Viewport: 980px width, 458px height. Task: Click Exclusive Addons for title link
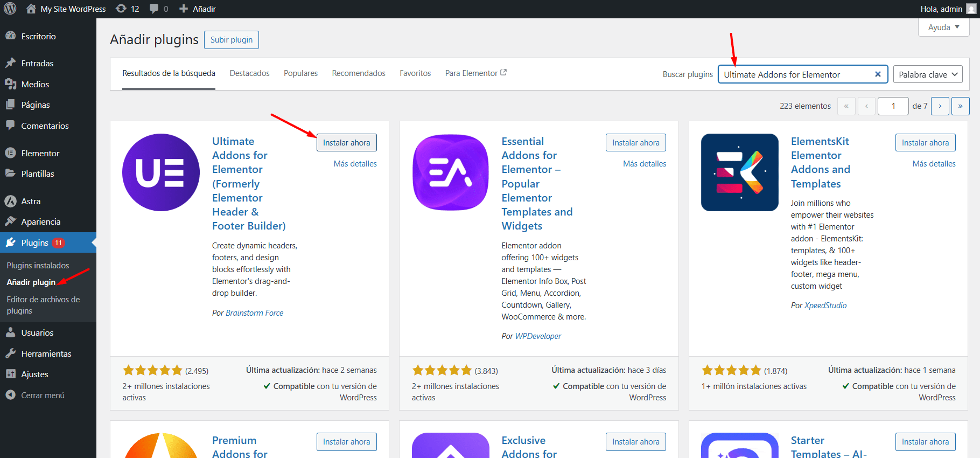pos(529,447)
